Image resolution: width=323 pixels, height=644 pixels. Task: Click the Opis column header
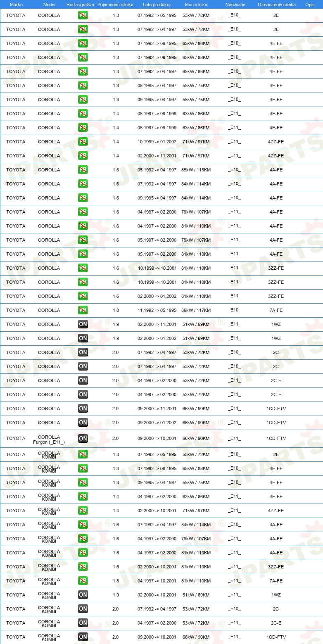(x=310, y=5)
